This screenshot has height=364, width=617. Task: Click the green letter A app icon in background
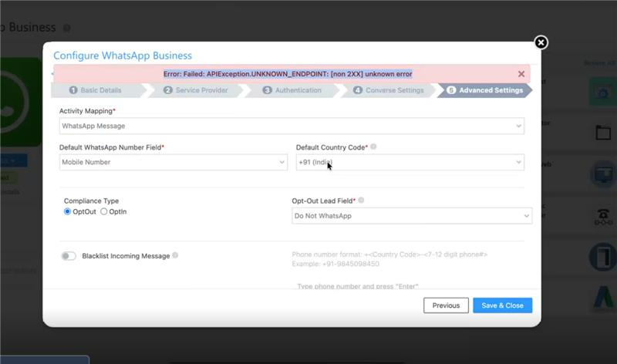(604, 298)
